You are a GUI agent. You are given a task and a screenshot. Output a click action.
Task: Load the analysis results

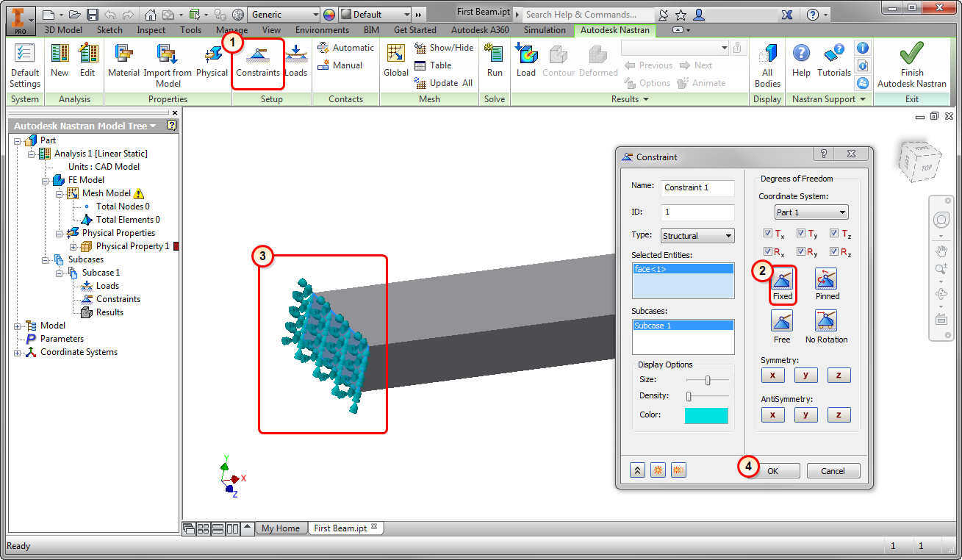[x=526, y=60]
